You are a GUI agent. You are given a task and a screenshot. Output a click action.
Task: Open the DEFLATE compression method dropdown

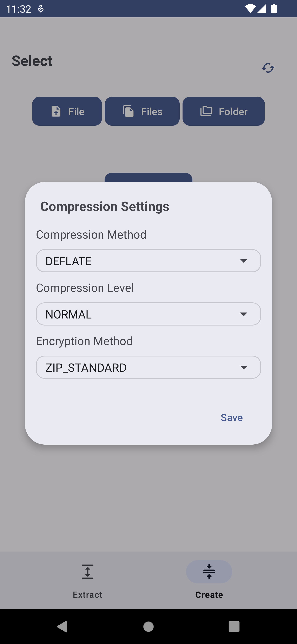click(148, 261)
